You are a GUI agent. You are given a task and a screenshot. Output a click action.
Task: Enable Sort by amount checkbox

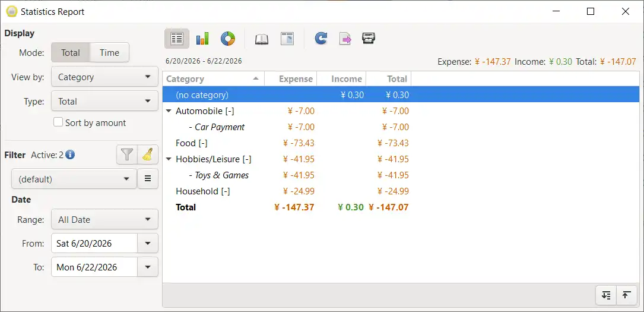[58, 122]
